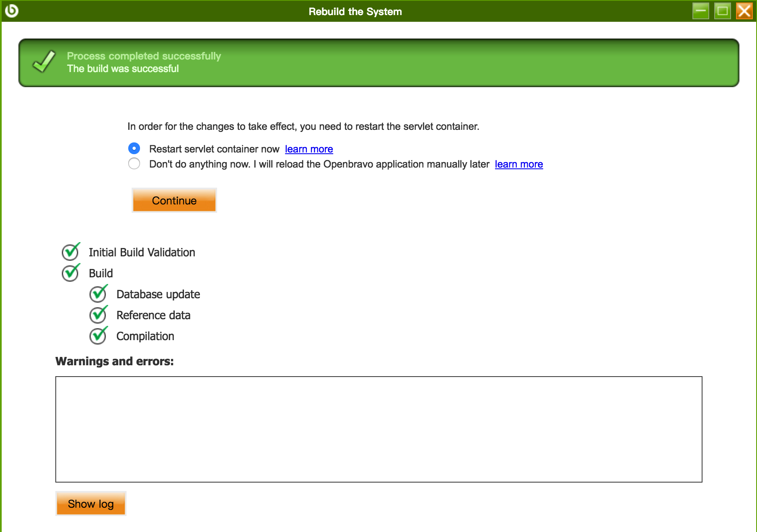Click the Build step check icon
Image resolution: width=757 pixels, height=532 pixels.
tap(70, 273)
